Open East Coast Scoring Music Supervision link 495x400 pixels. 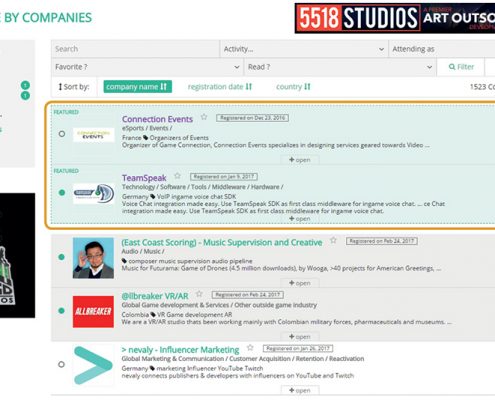pyautogui.click(x=222, y=242)
